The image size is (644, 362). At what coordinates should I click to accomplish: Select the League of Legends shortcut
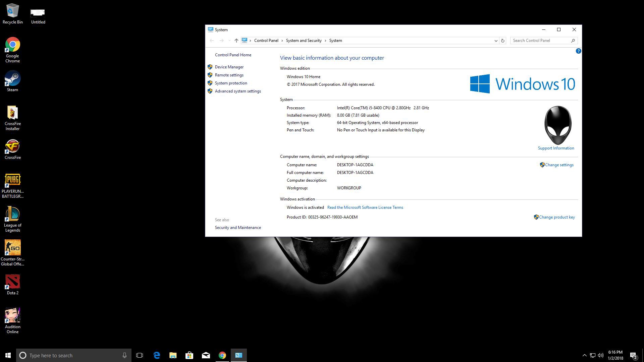coord(12,220)
